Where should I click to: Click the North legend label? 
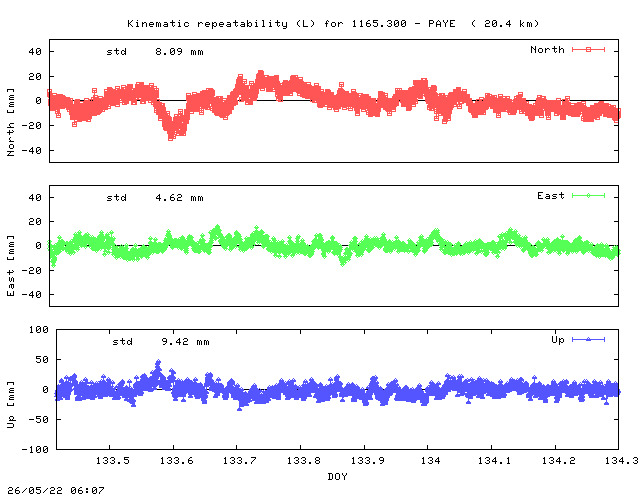[x=547, y=50]
